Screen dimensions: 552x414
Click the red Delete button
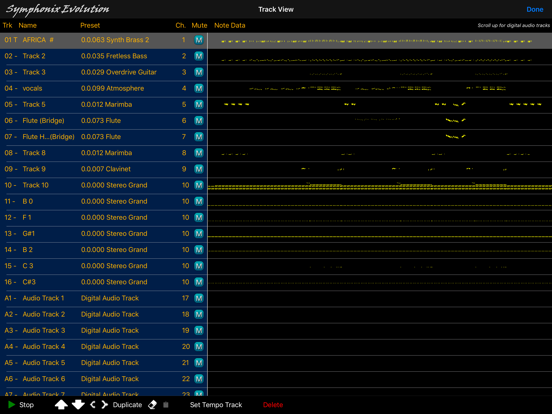273,405
